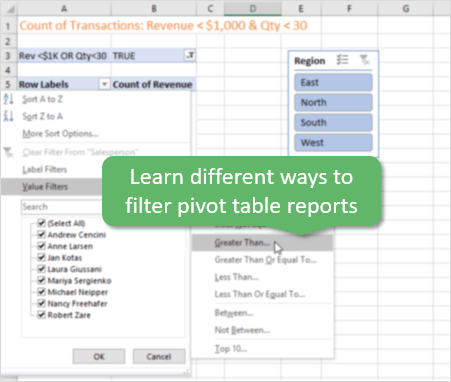The width and height of the screenshot is (451, 382).
Task: Select row 5 header
Action: [8, 84]
